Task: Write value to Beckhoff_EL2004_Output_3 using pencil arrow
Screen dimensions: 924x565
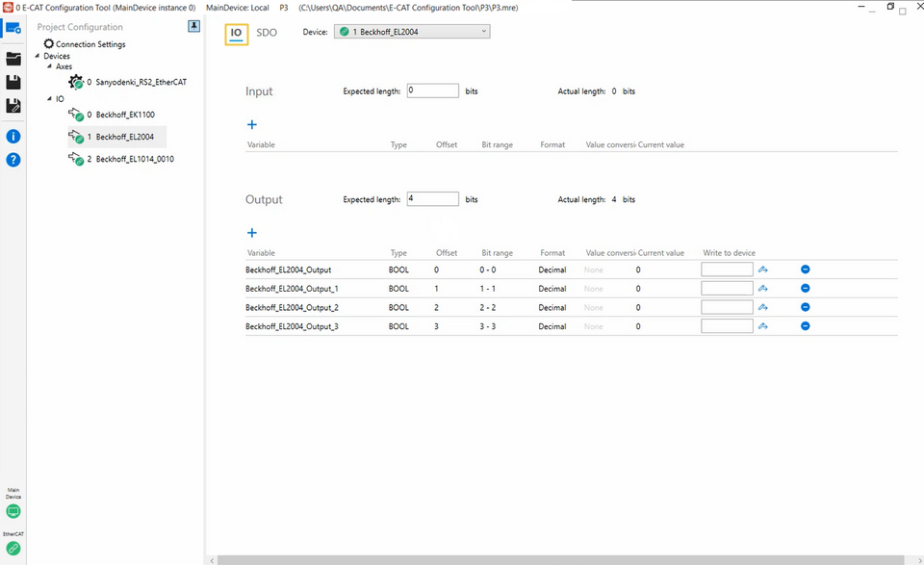Action: (x=763, y=326)
